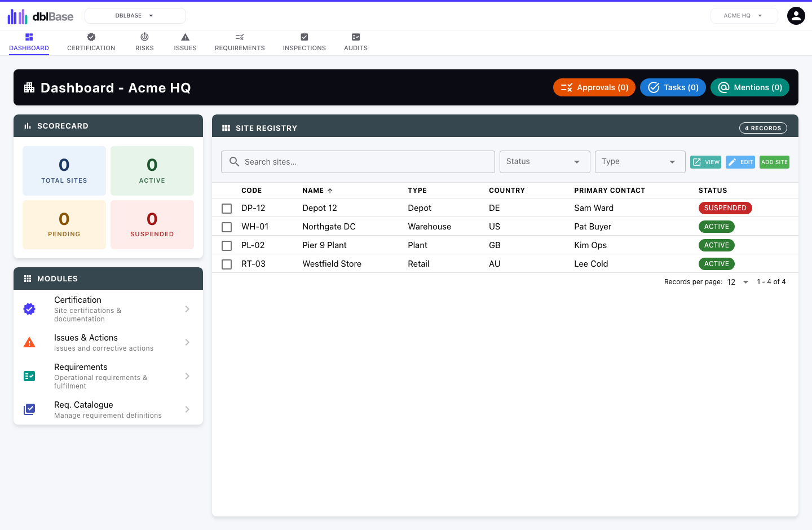The height and width of the screenshot is (530, 812).
Task: Click the Requirements checklist icon in the nav
Action: (x=240, y=37)
